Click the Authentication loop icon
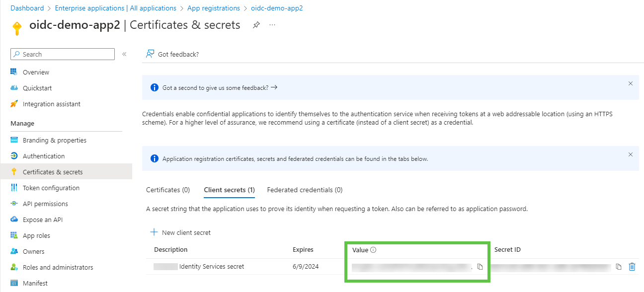The height and width of the screenshot is (292, 644). pos(14,156)
